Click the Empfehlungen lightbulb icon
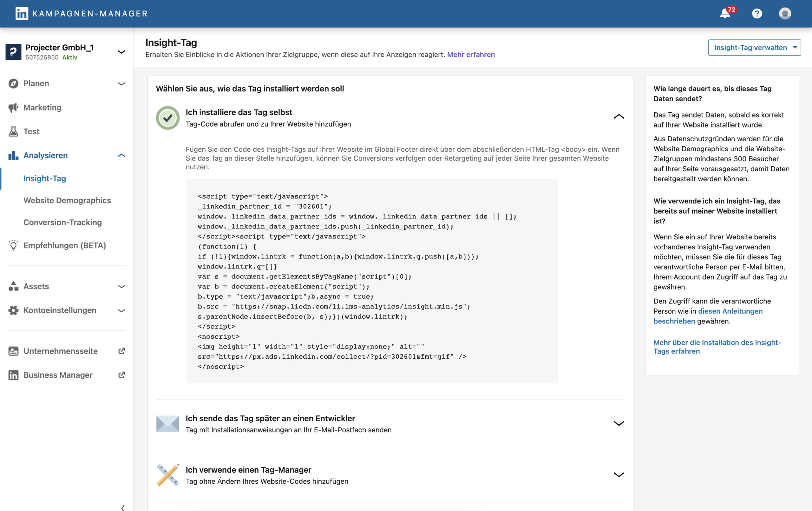This screenshot has height=511, width=812. pos(13,245)
